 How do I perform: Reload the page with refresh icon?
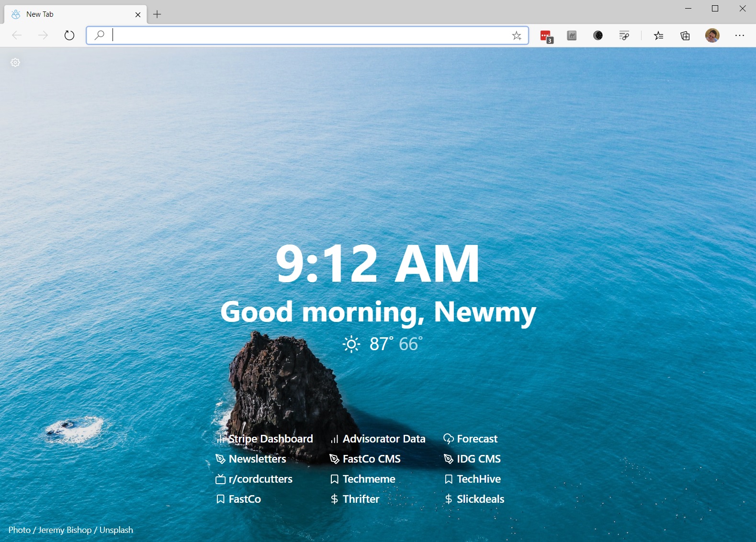point(69,35)
